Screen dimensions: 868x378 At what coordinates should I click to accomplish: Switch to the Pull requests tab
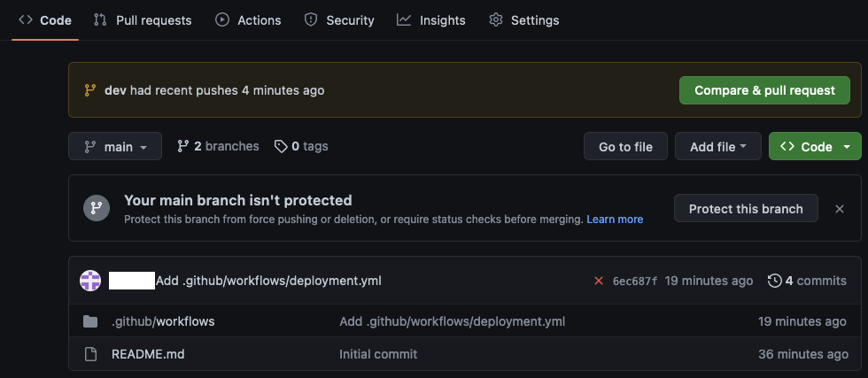[143, 19]
